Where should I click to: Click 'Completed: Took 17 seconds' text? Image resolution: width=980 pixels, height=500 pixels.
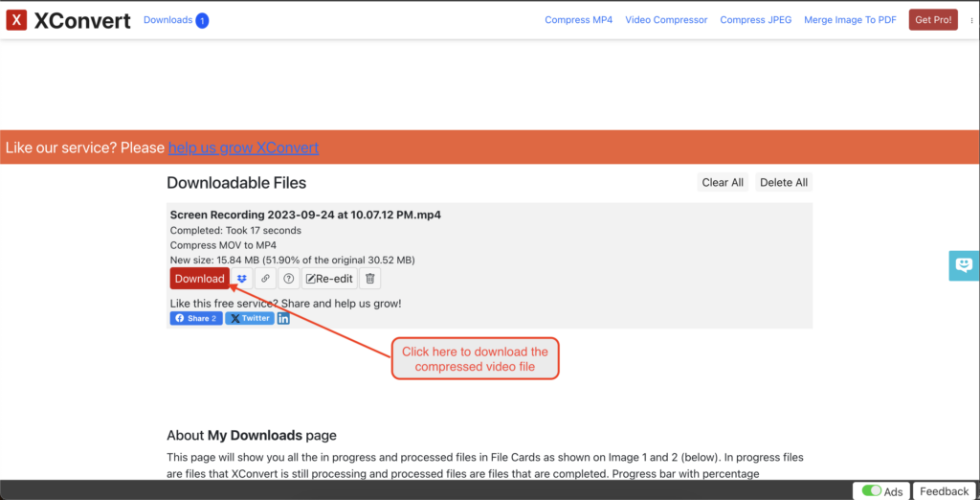(235, 230)
